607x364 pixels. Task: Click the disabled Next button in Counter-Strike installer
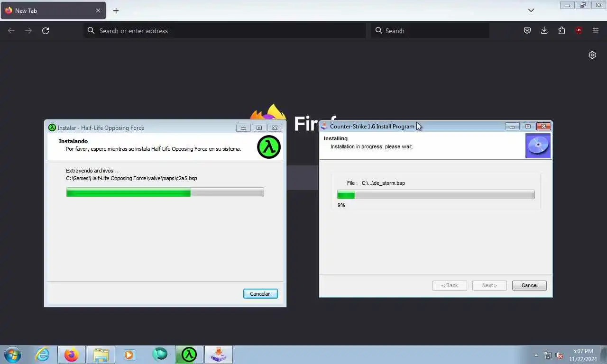[489, 285]
